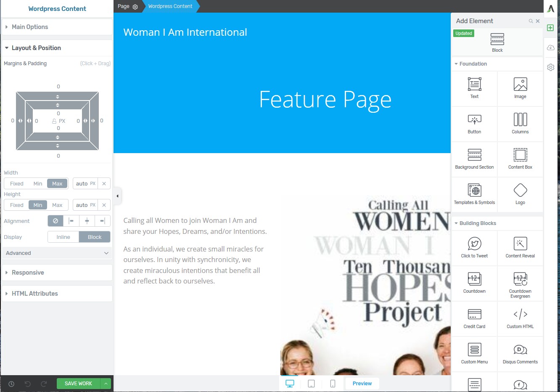This screenshot has height=392, width=560.
Task: Close the Add Element panel
Action: pyautogui.click(x=538, y=21)
